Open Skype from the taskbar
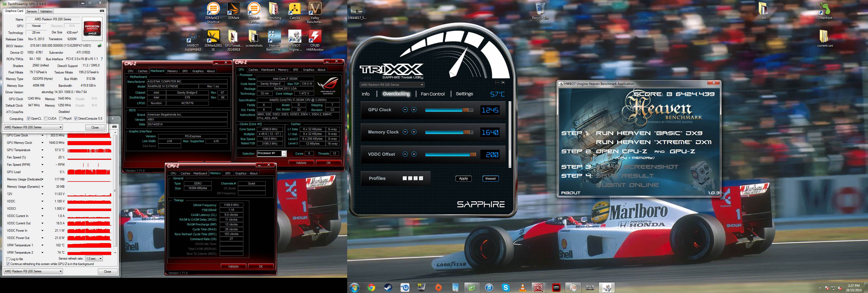868x293 pixels. pos(505,288)
